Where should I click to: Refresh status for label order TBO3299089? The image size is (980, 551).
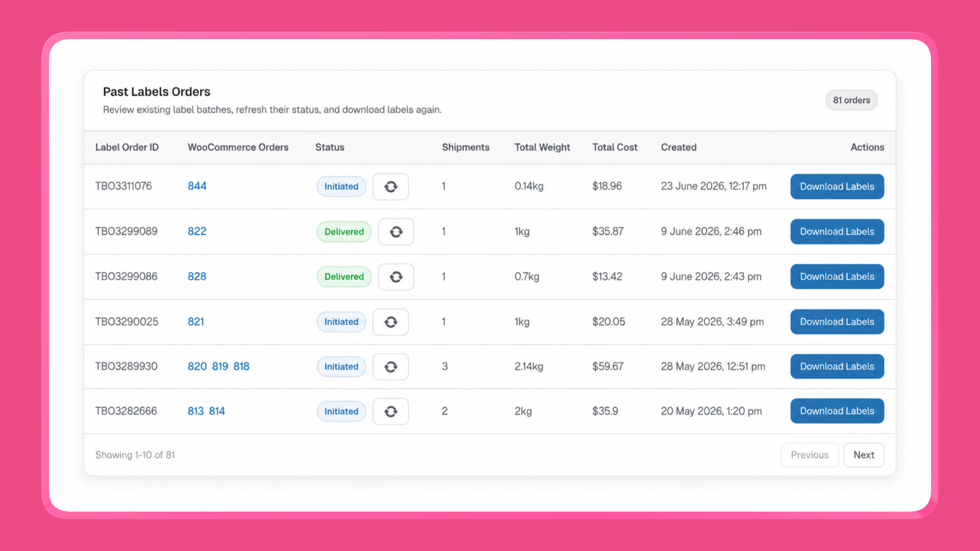click(396, 232)
